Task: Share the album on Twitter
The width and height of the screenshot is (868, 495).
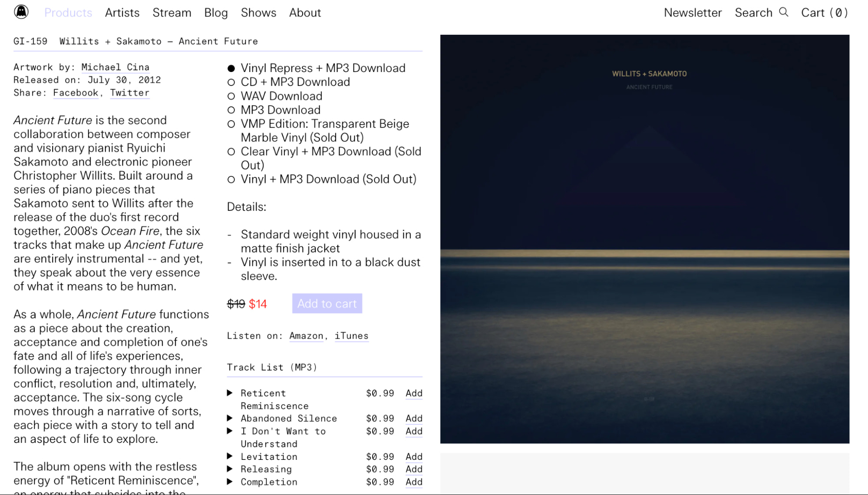Action: pyautogui.click(x=129, y=93)
